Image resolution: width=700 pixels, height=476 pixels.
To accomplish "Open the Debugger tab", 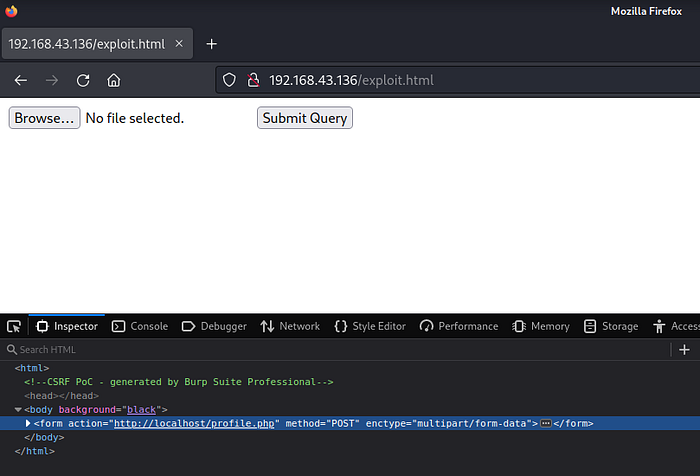I will coord(214,326).
